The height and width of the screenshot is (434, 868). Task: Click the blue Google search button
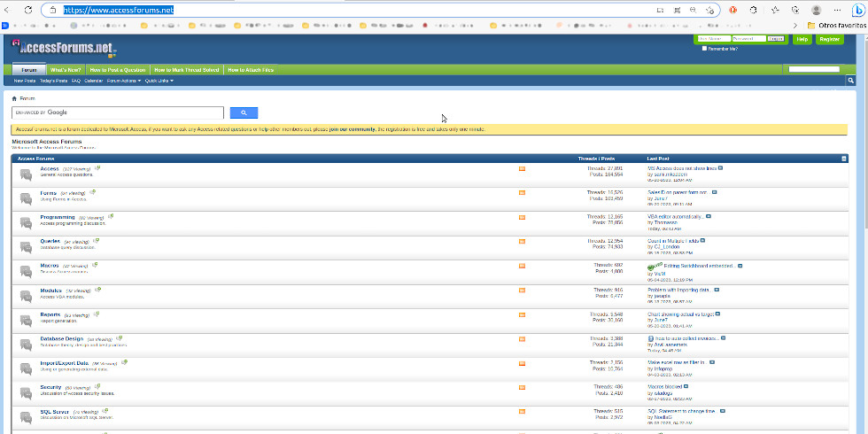tap(244, 113)
